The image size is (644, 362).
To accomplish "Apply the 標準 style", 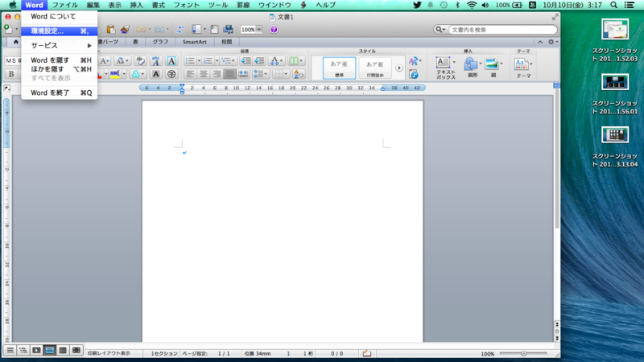I will 339,68.
